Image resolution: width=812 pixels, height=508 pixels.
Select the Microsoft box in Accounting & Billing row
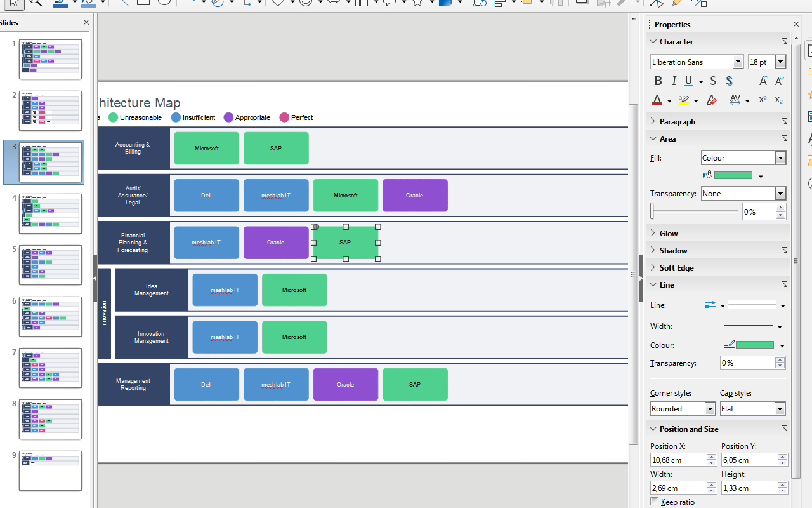(207, 148)
